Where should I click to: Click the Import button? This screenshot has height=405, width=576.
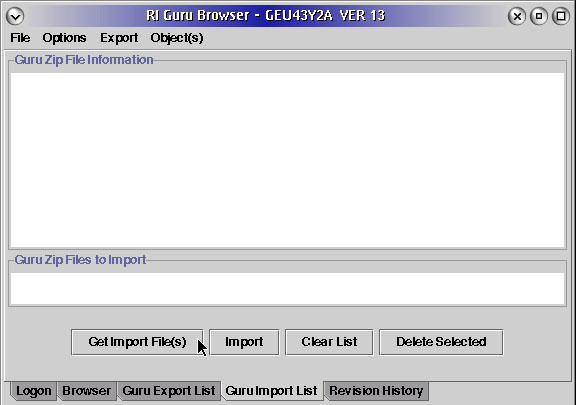244,342
